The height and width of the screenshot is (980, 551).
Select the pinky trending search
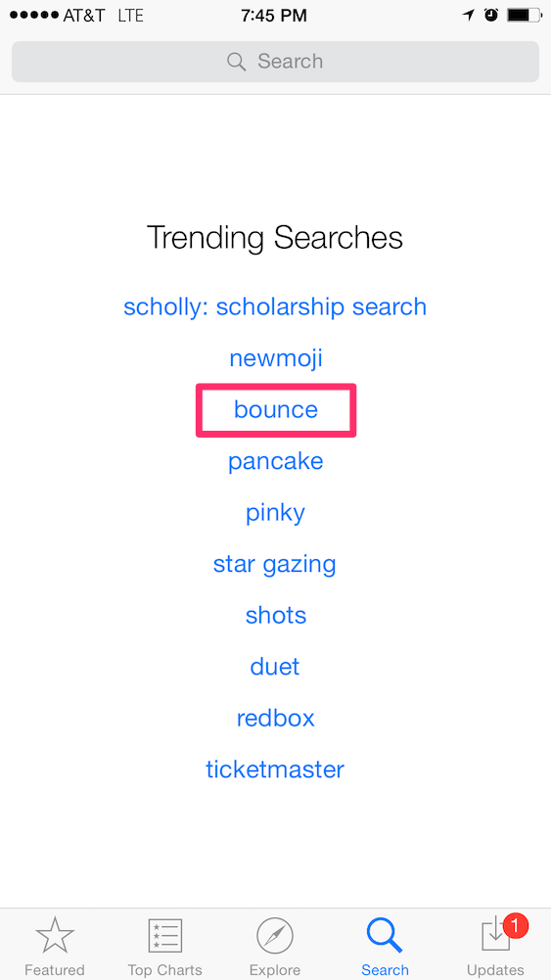tap(276, 513)
